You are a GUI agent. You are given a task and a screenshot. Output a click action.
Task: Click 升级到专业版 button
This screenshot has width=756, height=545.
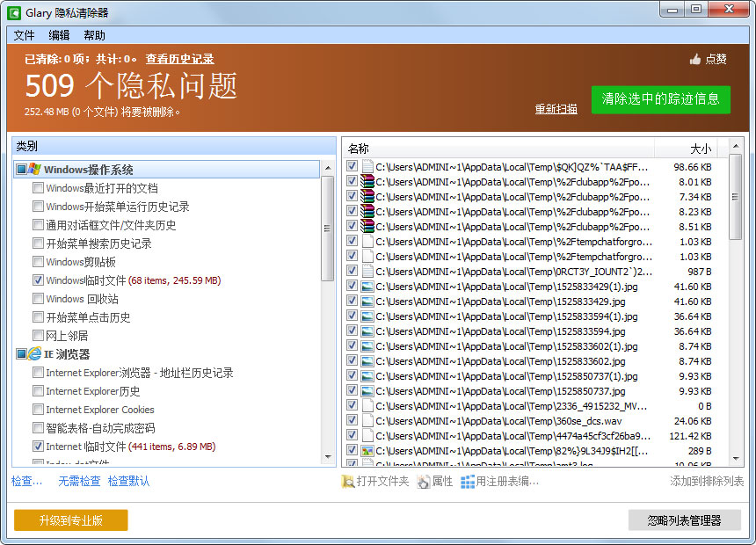[x=71, y=520]
